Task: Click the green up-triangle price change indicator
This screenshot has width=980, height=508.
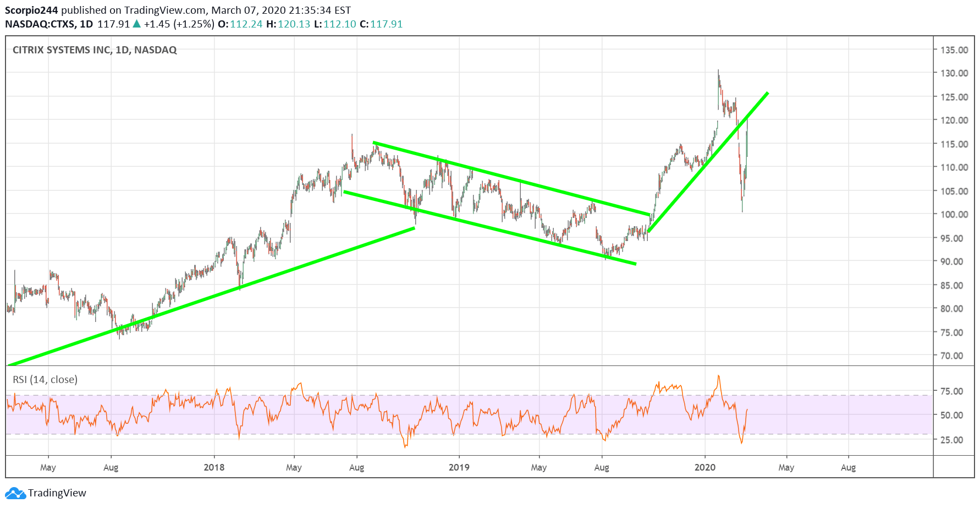Action: (x=137, y=24)
